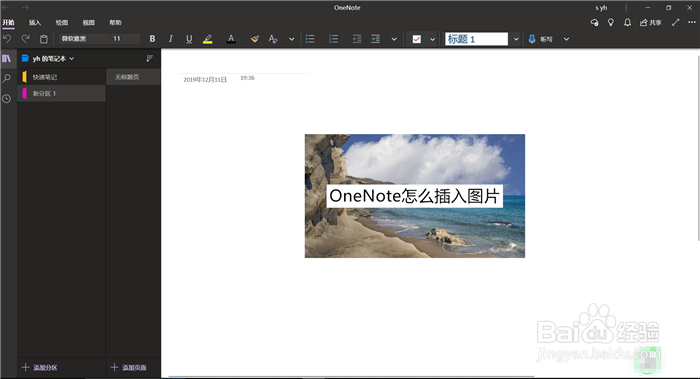
Task: Toggle bold formatting
Action: point(152,39)
